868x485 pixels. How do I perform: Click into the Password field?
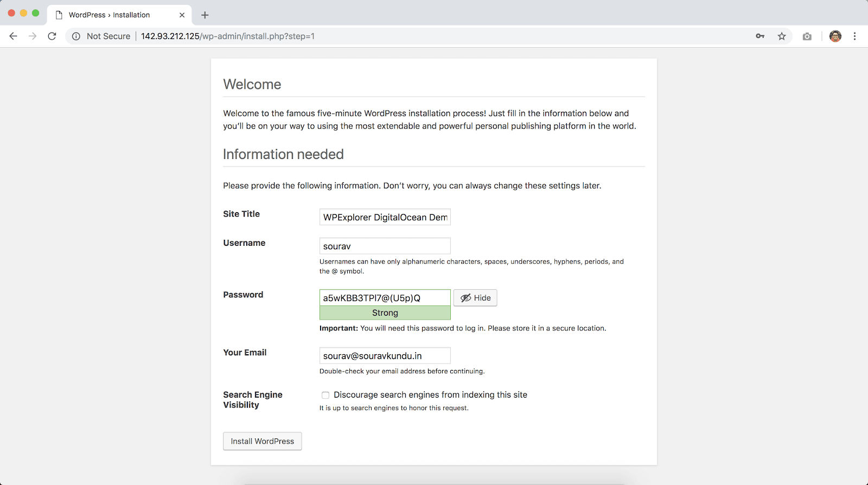coord(385,298)
